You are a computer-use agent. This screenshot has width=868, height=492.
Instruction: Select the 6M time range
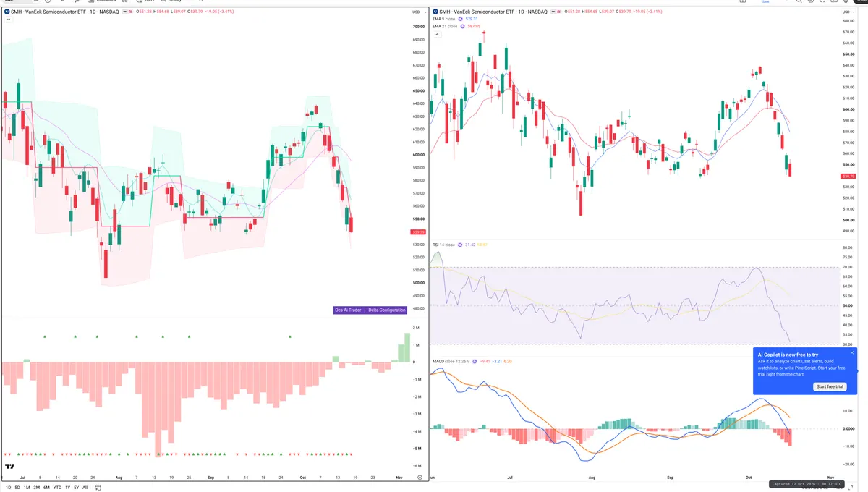point(46,488)
